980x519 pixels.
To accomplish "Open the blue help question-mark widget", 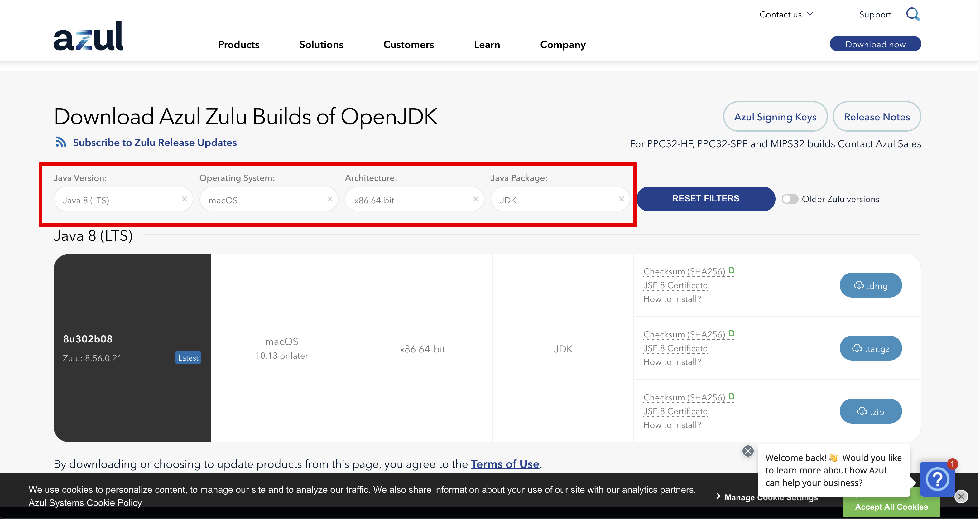I will pos(937,479).
